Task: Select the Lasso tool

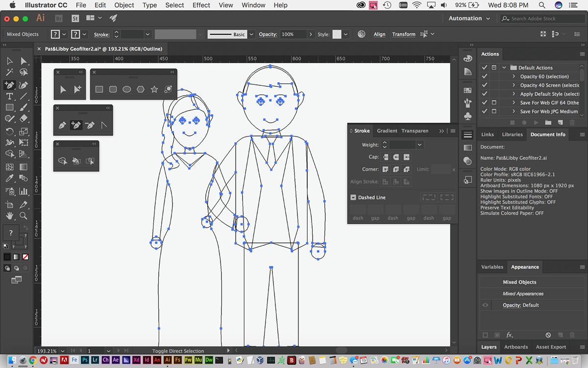Action: tap(24, 72)
